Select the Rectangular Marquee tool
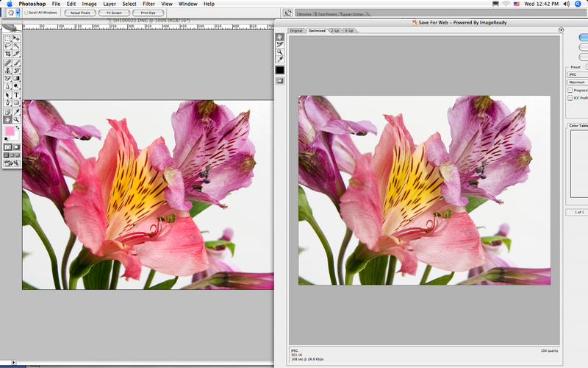This screenshot has width=588, height=368. 7,38
